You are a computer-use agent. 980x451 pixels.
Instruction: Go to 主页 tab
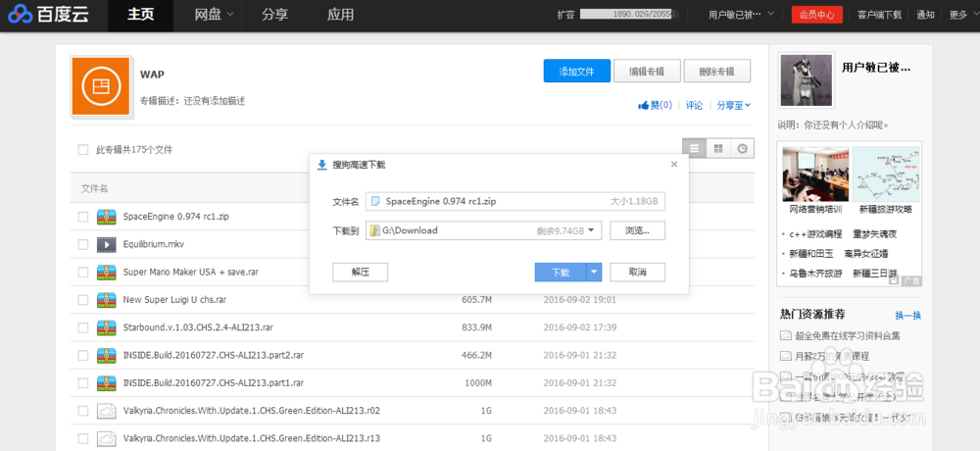(140, 15)
